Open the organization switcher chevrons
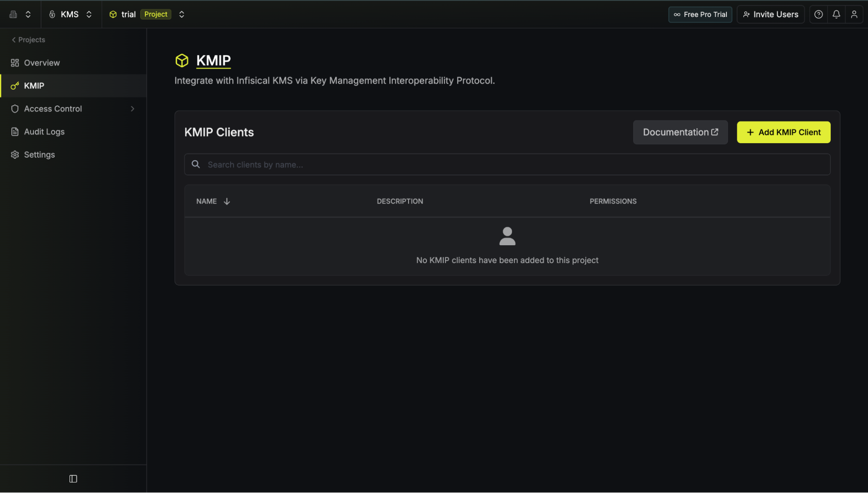This screenshot has height=493, width=868. click(x=28, y=14)
